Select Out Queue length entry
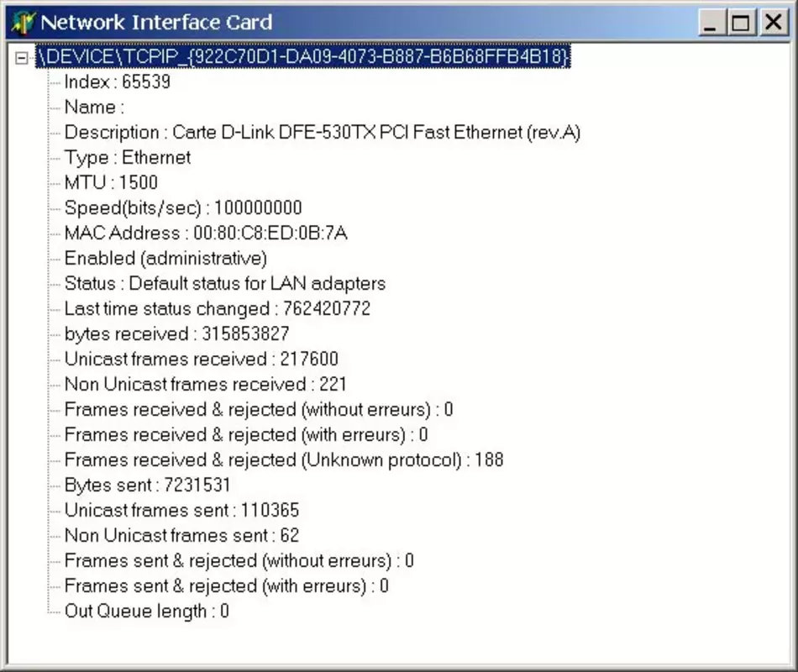 [146, 611]
